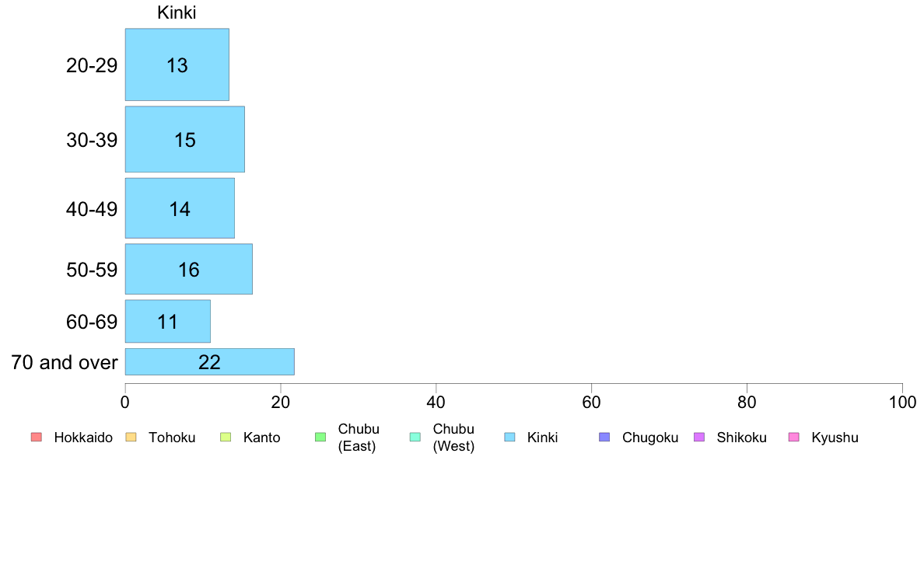Select the 70 and over bar
924x572 pixels.
click(x=210, y=361)
